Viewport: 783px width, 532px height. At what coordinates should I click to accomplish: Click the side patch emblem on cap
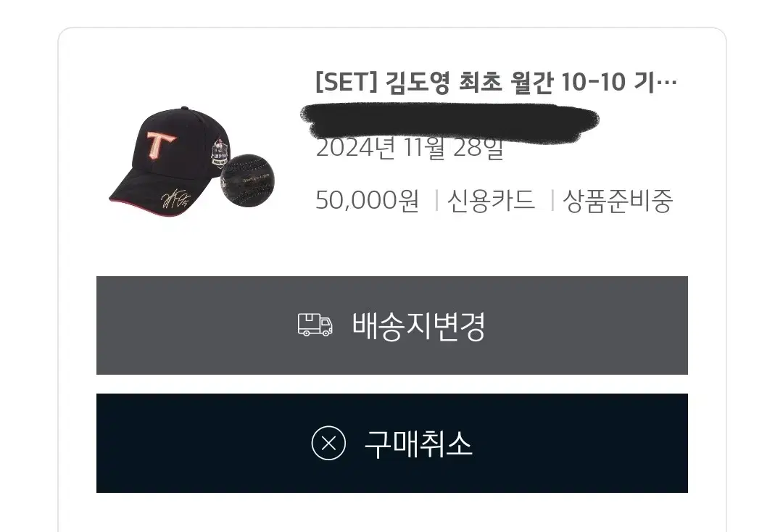pos(219,153)
